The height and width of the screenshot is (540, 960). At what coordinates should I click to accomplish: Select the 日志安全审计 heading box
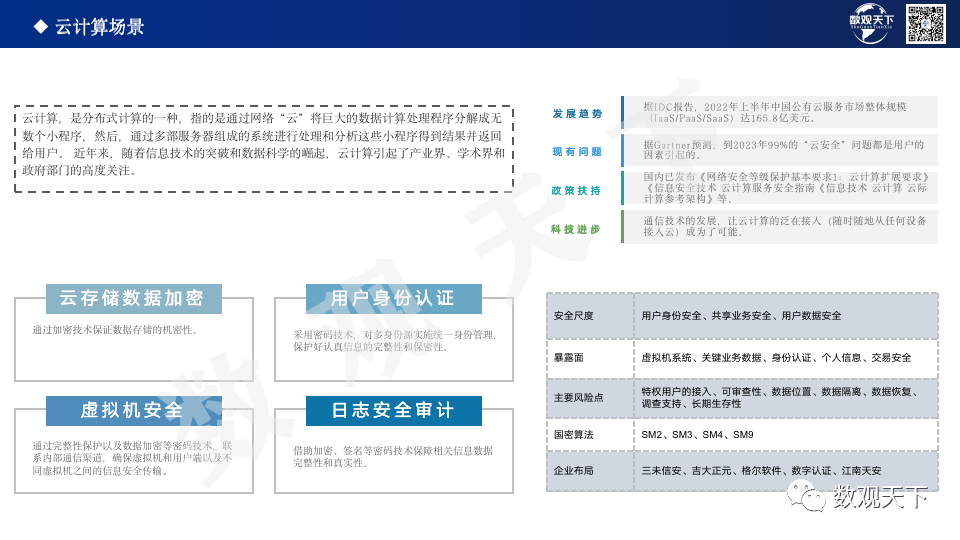(393, 411)
